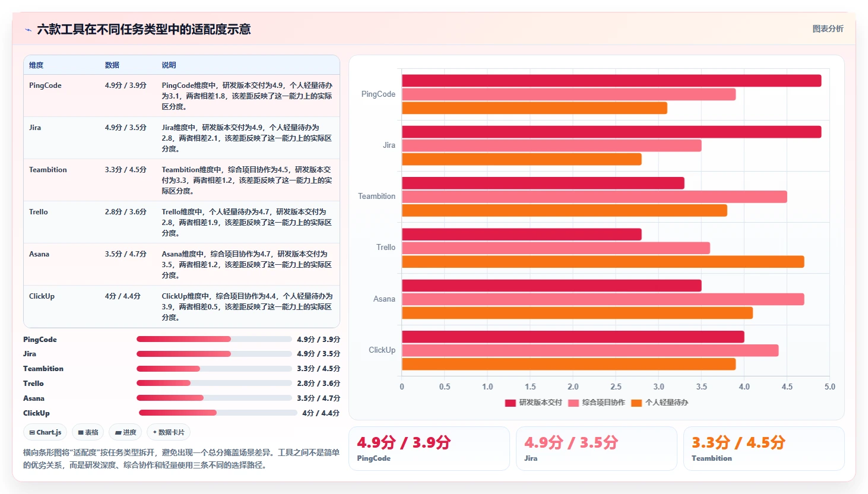Click the Jira 研发版本交付 chart bar
The height and width of the screenshot is (494, 868).
(612, 132)
